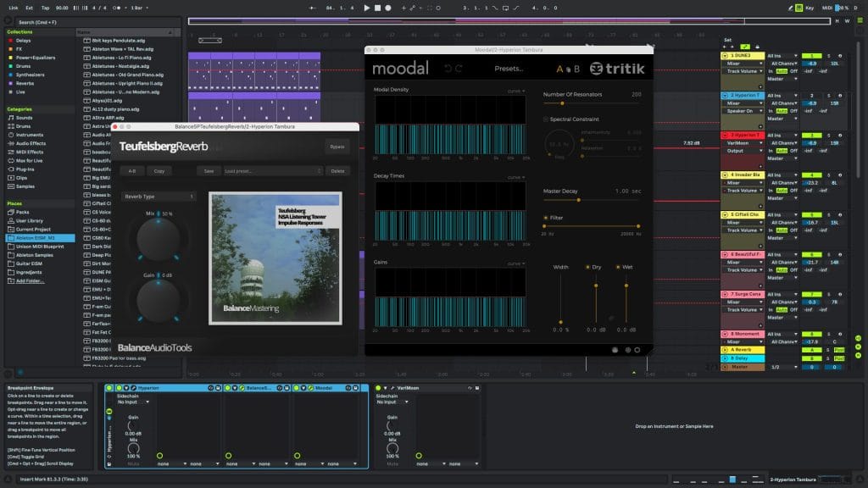Screen dimensions: 868x488
Task: Open the Modal Density curve dropdown
Action: coord(515,91)
